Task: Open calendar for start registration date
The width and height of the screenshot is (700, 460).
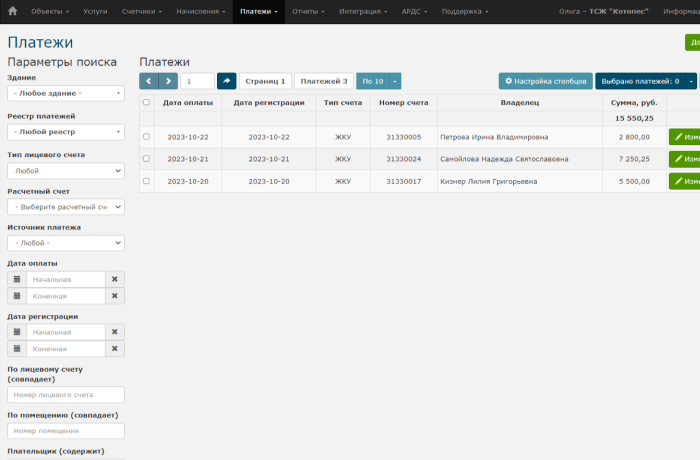Action: click(x=17, y=332)
